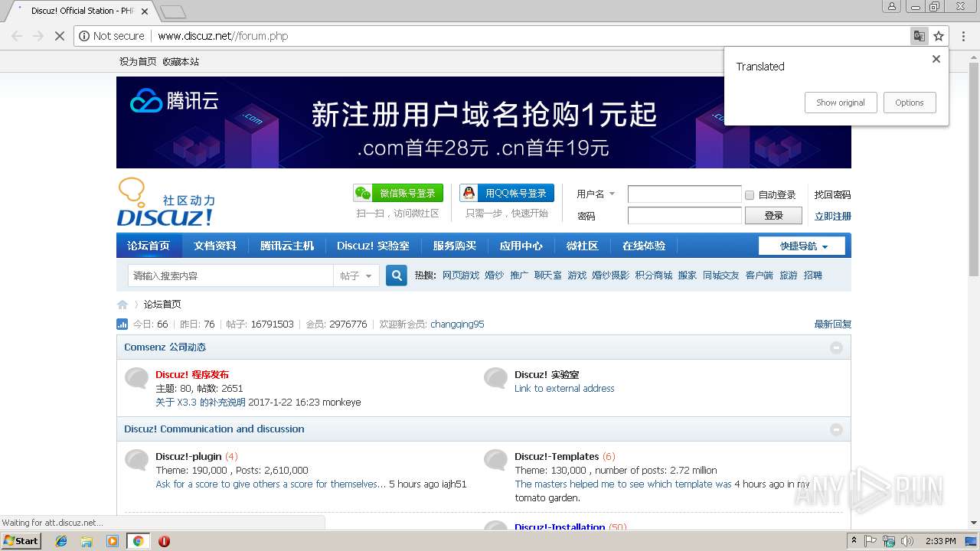Click the Chrome user profile icon
Image resolution: width=980 pixels, height=551 pixels.
892,7
